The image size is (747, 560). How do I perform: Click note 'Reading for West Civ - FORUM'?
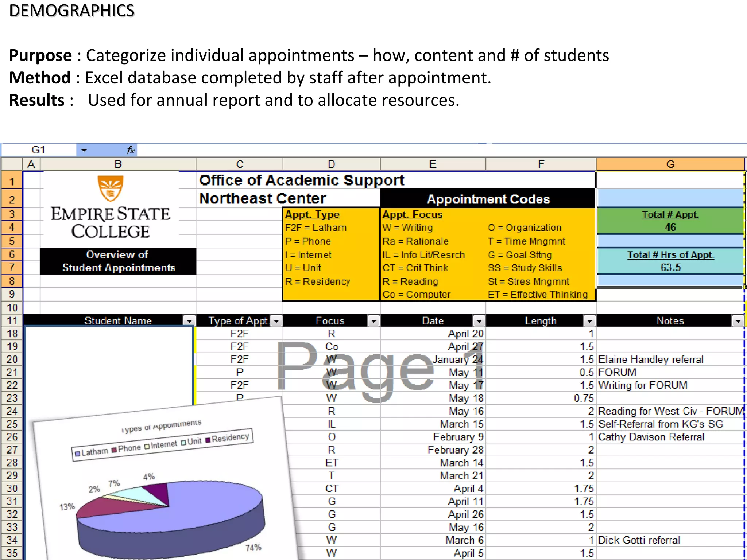pos(670,411)
